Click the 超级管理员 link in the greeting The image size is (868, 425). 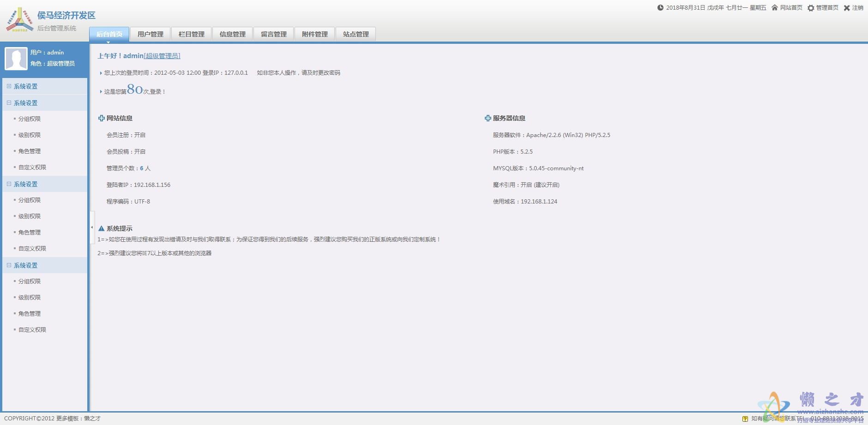(162, 56)
